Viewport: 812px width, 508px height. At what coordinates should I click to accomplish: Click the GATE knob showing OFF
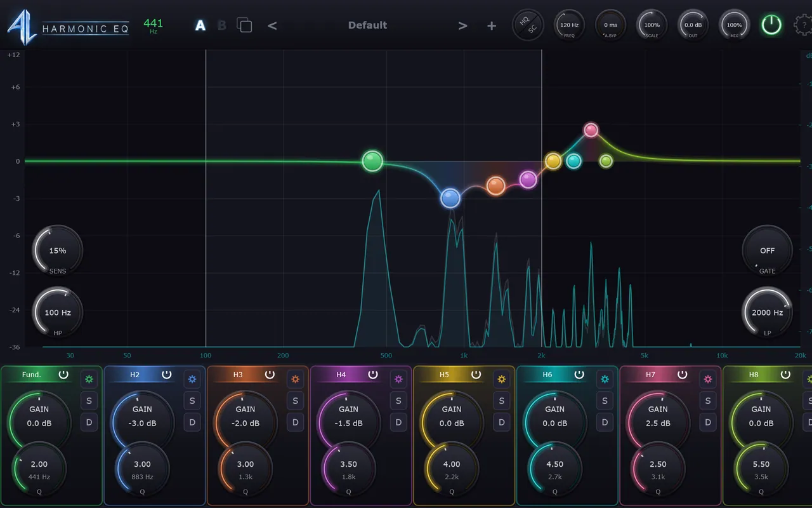pyautogui.click(x=767, y=251)
